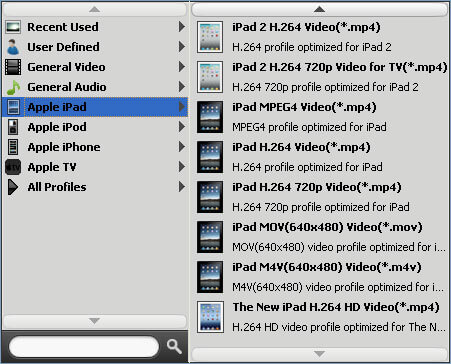Select iPad H.264 Video(*.mp4) thumbnail

point(210,157)
